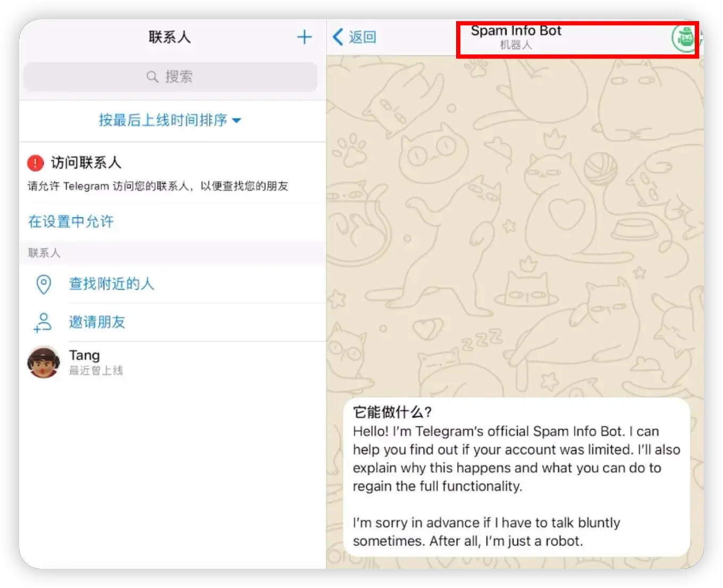Viewport: 723px width, 588px height.
Task: Tap the 在设置中允许 link
Action: (71, 221)
